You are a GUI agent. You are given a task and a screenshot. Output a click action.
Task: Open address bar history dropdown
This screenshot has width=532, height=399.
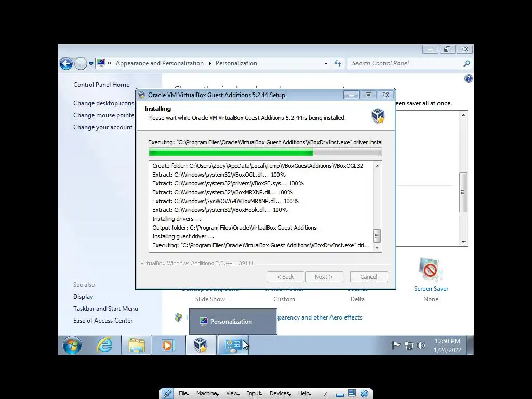[326, 63]
